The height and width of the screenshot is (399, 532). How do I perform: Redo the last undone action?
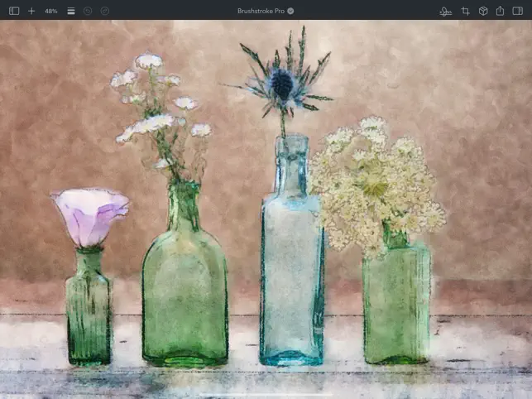(105, 11)
